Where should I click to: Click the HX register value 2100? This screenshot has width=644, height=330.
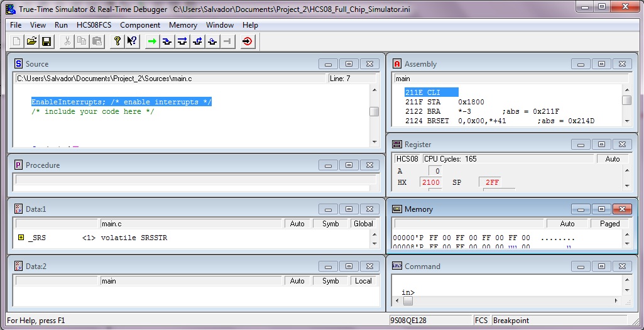(x=431, y=182)
